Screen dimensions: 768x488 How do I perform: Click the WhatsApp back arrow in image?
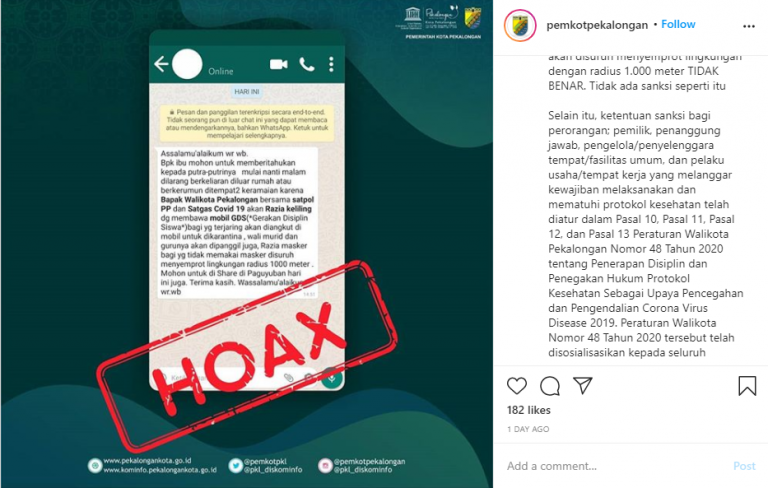tap(161, 64)
